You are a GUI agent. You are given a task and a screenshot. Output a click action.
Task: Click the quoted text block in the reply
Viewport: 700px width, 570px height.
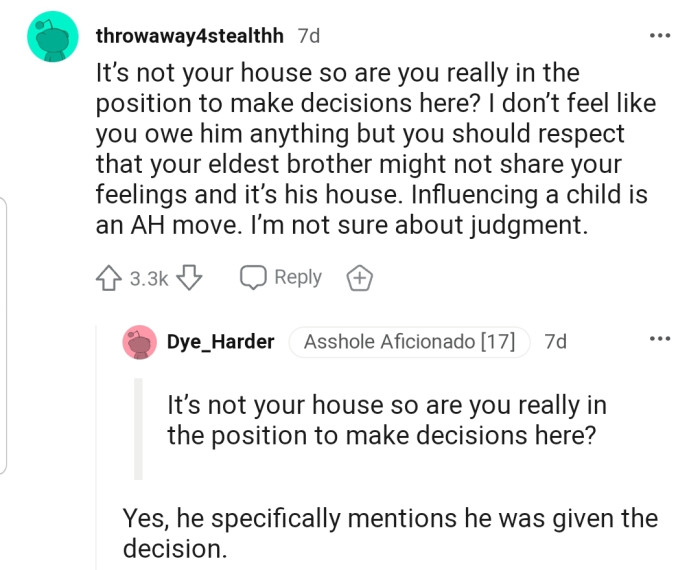coord(386,422)
